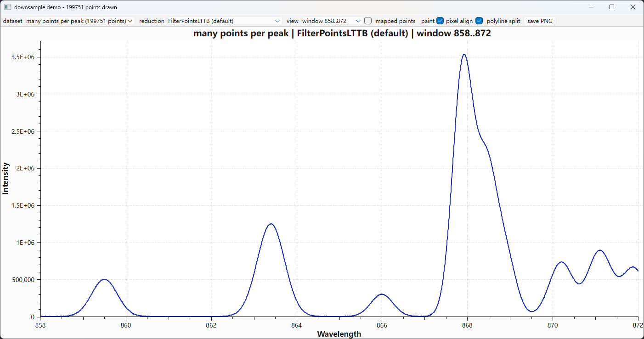Viewport: 644px width, 339px height.
Task: Click the 864 tick label
Action: point(297,325)
